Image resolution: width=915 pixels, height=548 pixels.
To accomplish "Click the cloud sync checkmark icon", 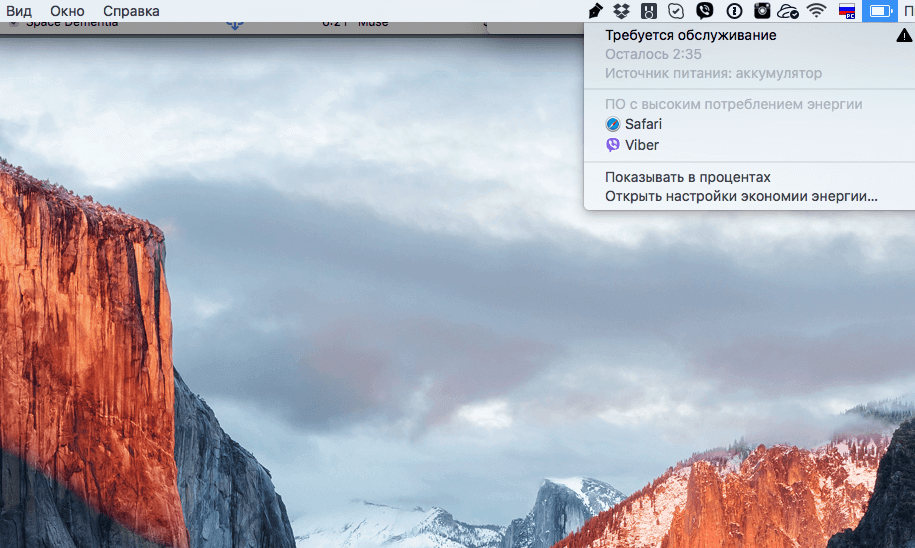I will 788,11.
